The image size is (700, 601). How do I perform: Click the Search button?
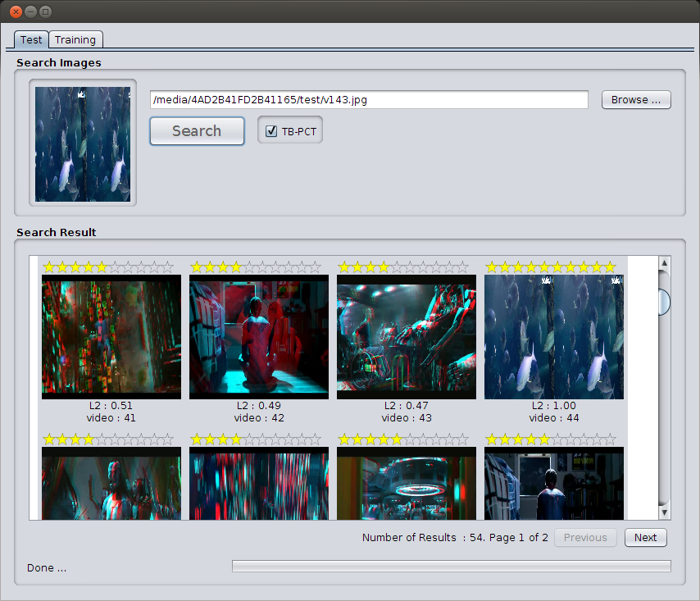click(197, 130)
